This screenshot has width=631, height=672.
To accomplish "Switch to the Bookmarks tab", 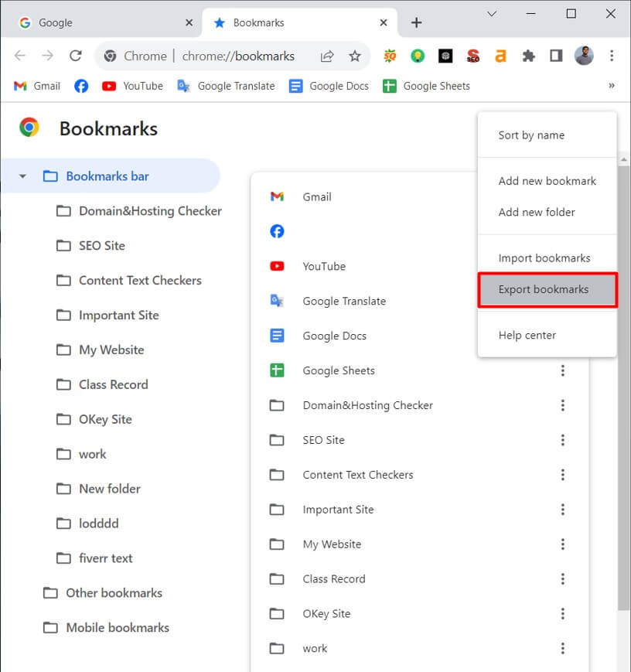I will [x=300, y=22].
